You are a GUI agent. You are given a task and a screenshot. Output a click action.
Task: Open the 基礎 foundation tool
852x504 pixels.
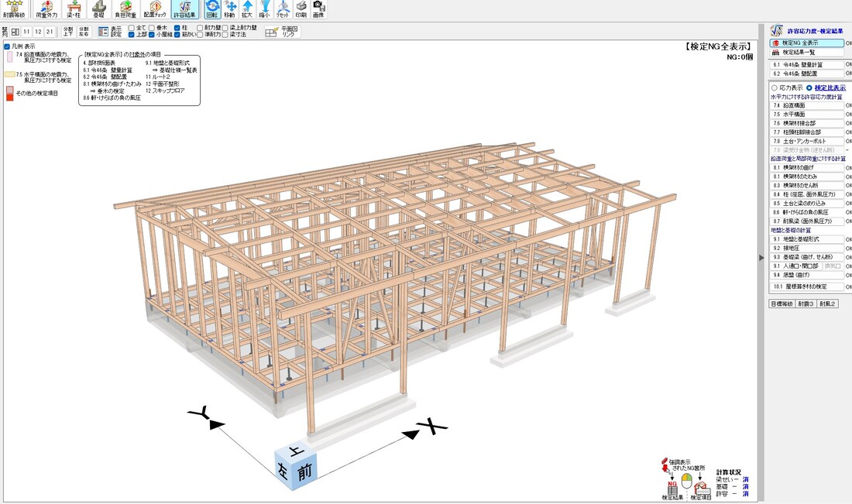tap(98, 9)
